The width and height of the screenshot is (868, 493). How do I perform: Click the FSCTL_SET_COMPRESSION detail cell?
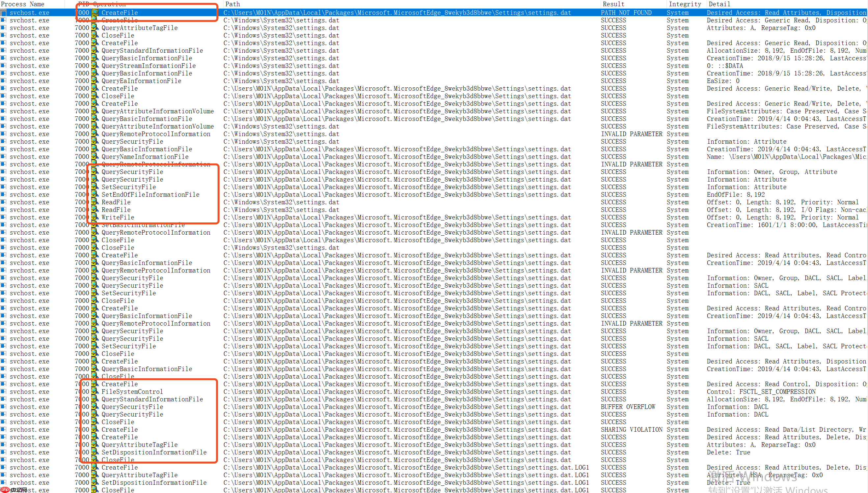coord(761,391)
